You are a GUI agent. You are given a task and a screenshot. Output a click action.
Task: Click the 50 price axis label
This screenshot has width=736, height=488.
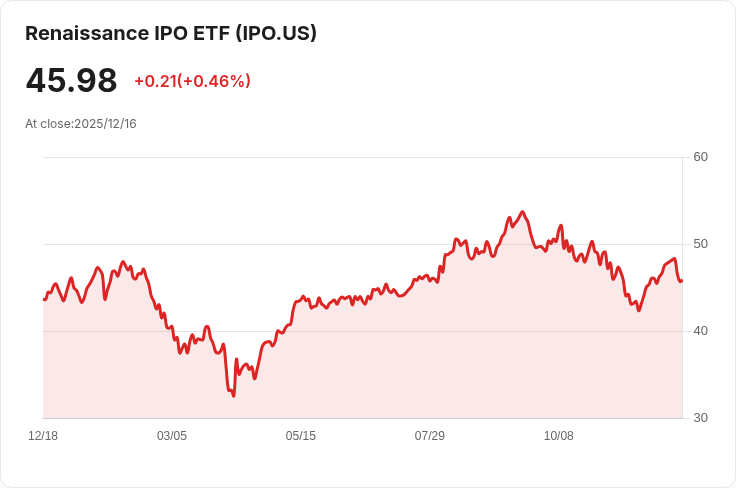(700, 244)
